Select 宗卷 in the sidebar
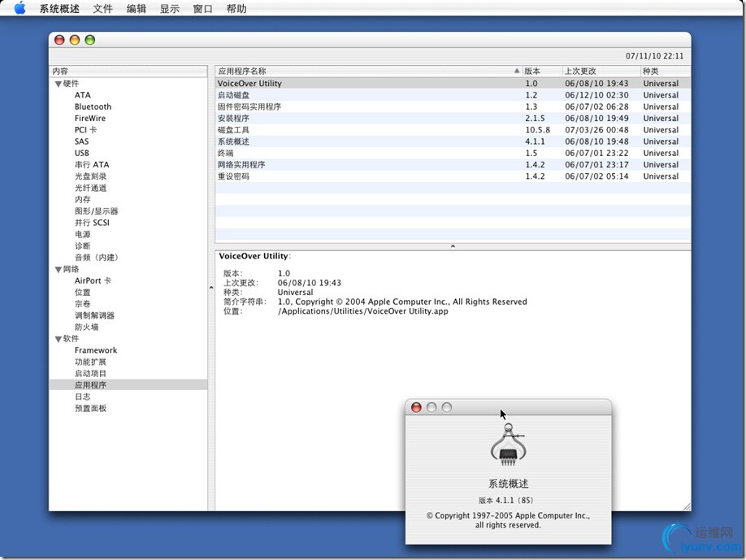 pyautogui.click(x=82, y=303)
